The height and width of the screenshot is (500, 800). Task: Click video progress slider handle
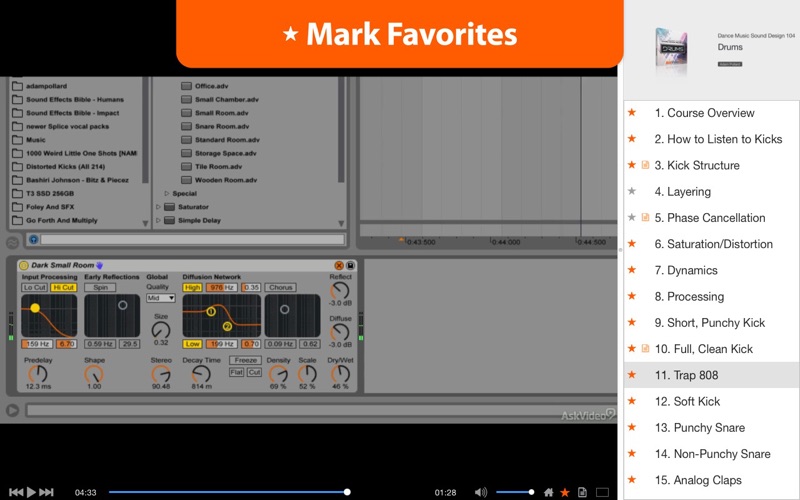[x=347, y=492]
